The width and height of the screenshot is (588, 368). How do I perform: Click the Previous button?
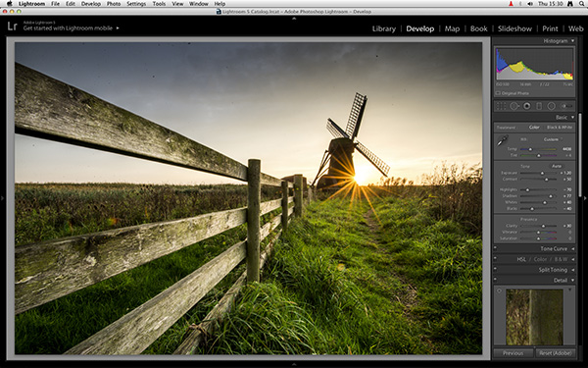coord(513,353)
